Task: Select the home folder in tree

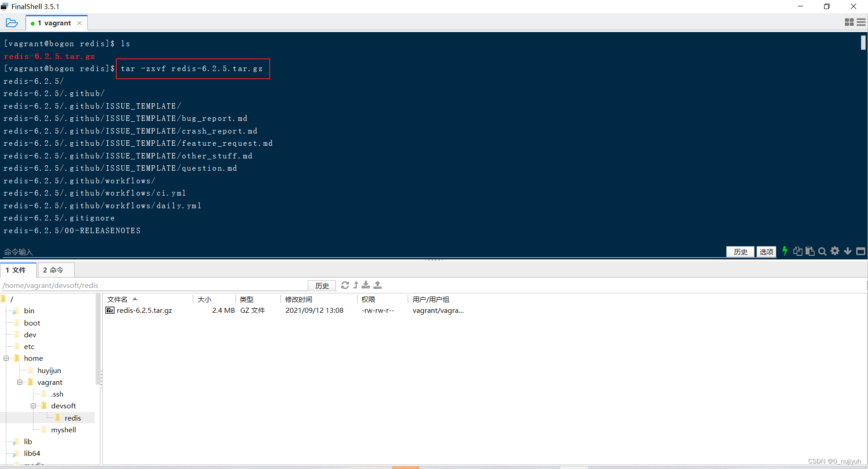Action: [x=33, y=359]
